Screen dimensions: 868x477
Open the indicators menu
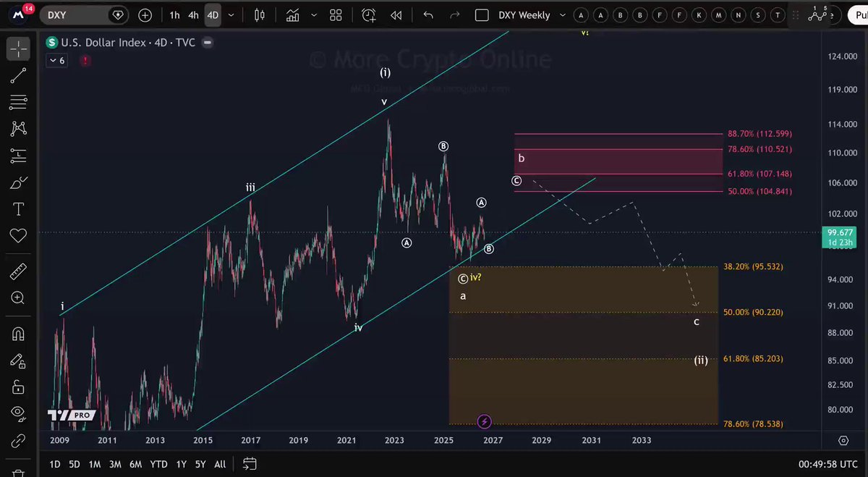click(x=293, y=14)
